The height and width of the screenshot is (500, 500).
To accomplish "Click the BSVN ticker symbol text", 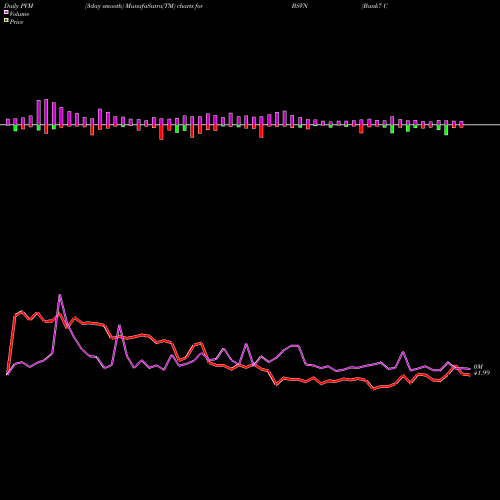I will coord(300,6).
